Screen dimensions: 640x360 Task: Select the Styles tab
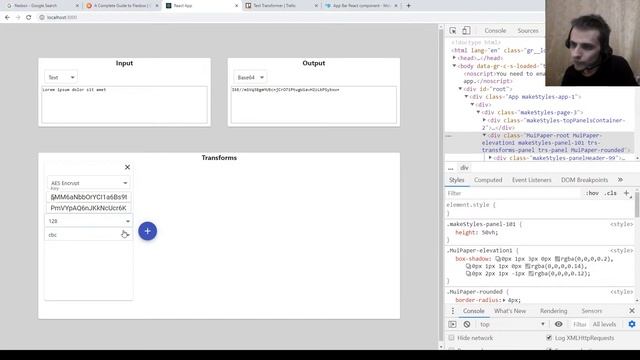(456, 180)
